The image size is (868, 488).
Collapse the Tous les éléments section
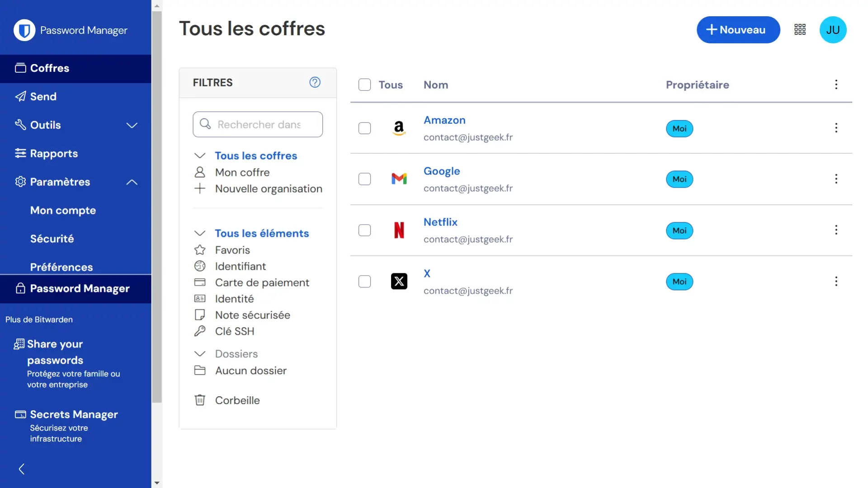[199, 234]
